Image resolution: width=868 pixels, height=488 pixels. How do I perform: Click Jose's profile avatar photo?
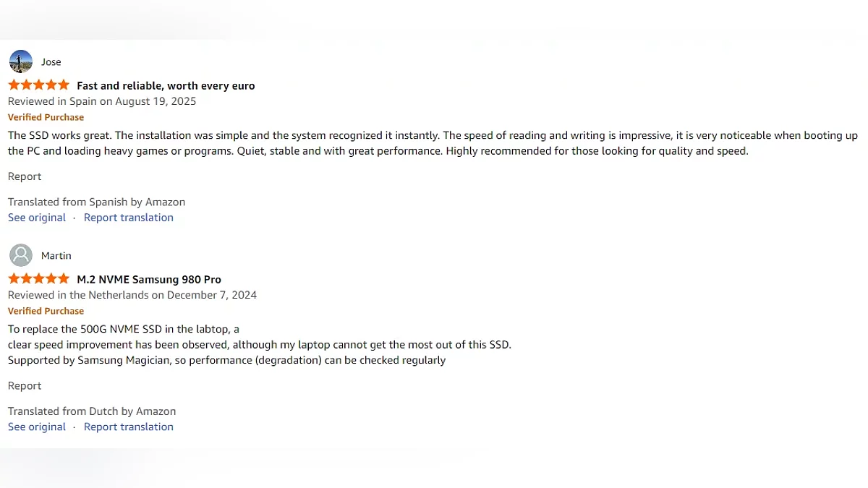21,61
